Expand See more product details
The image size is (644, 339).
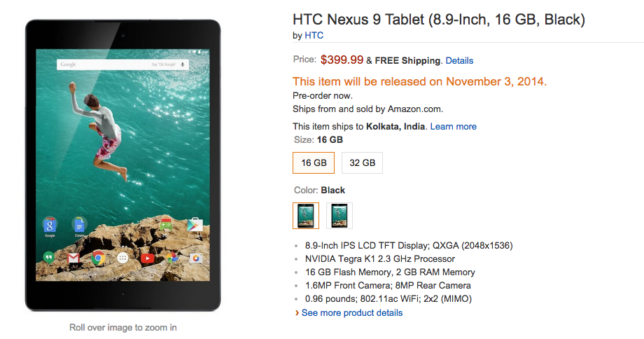351,312
